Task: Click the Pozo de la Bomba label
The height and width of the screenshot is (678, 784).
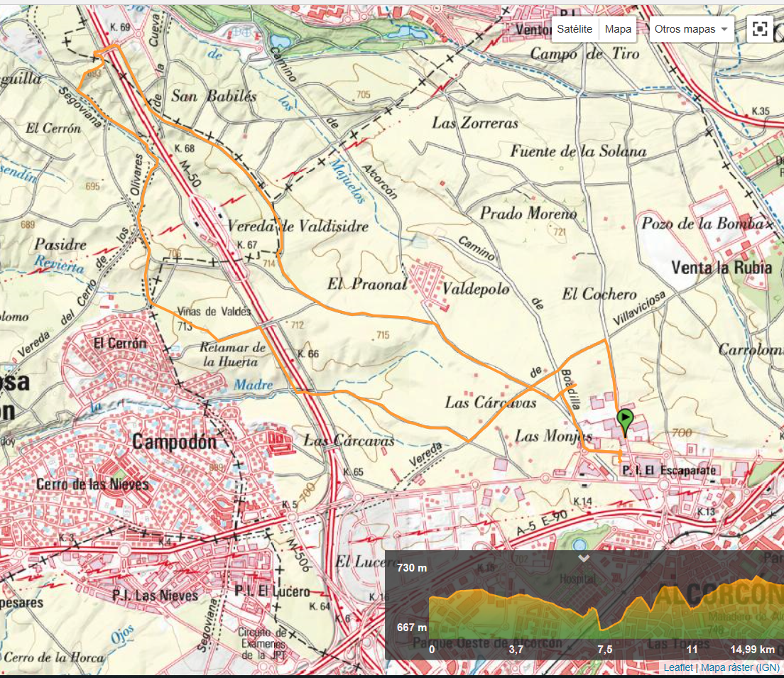Action: pos(704,223)
